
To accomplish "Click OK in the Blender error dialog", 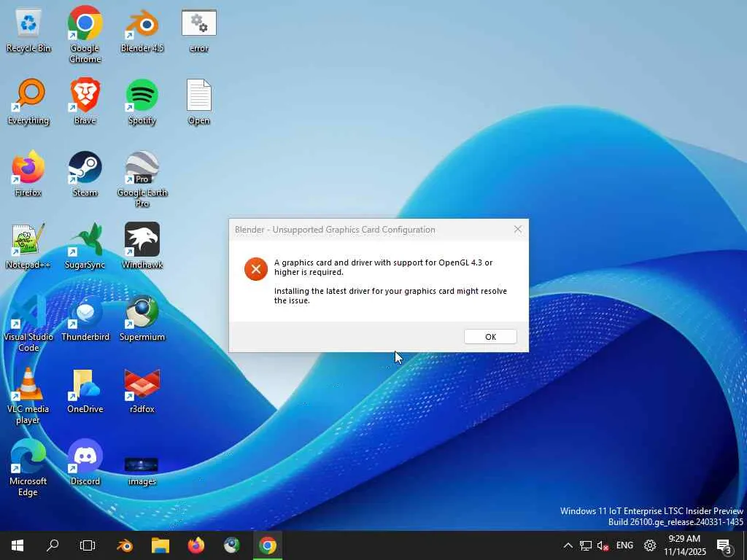I will (x=490, y=337).
